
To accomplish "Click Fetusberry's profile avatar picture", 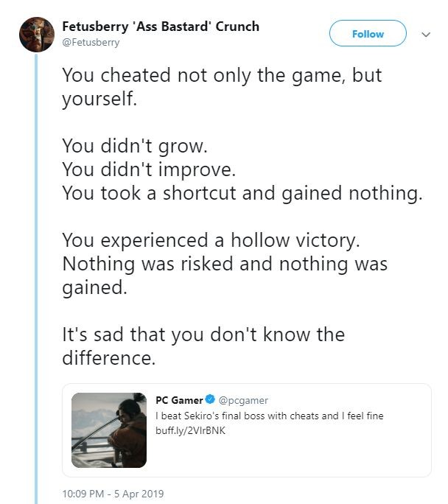I will point(36,34).
